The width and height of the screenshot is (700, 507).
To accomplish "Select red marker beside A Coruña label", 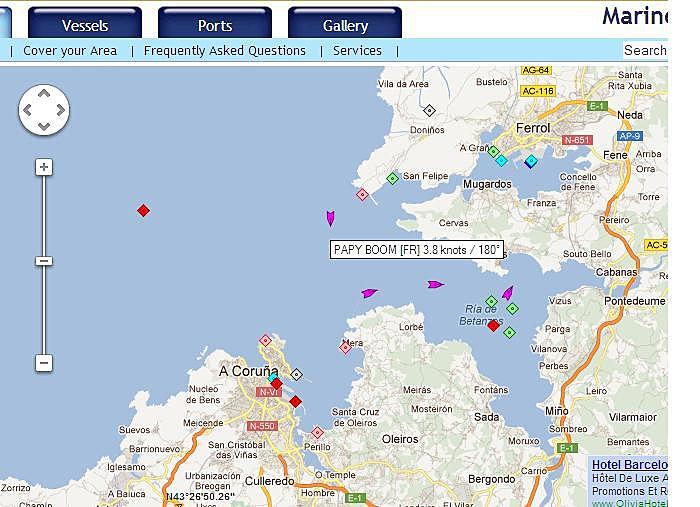I will 276,383.
